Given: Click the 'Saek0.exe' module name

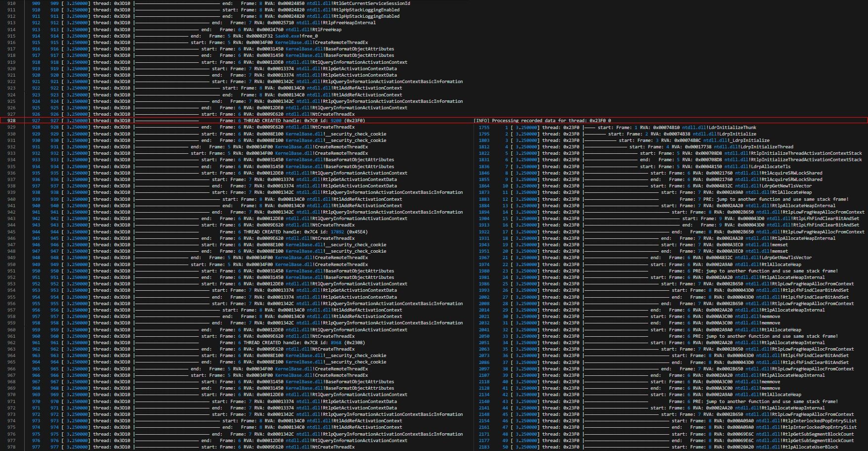Looking at the screenshot, I should [286, 36].
